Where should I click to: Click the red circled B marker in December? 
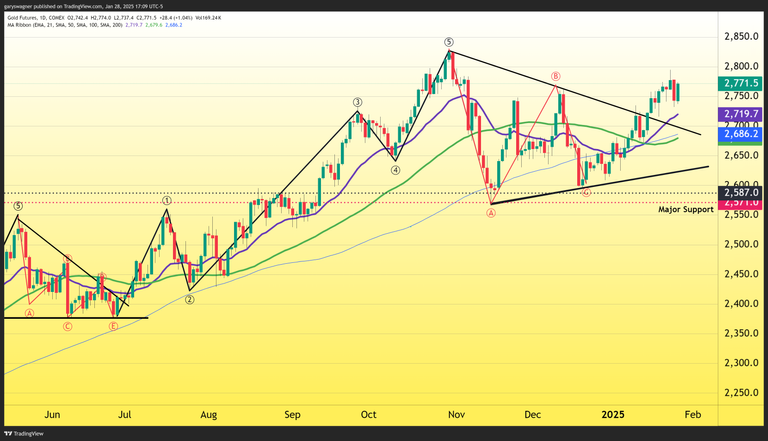pos(555,76)
